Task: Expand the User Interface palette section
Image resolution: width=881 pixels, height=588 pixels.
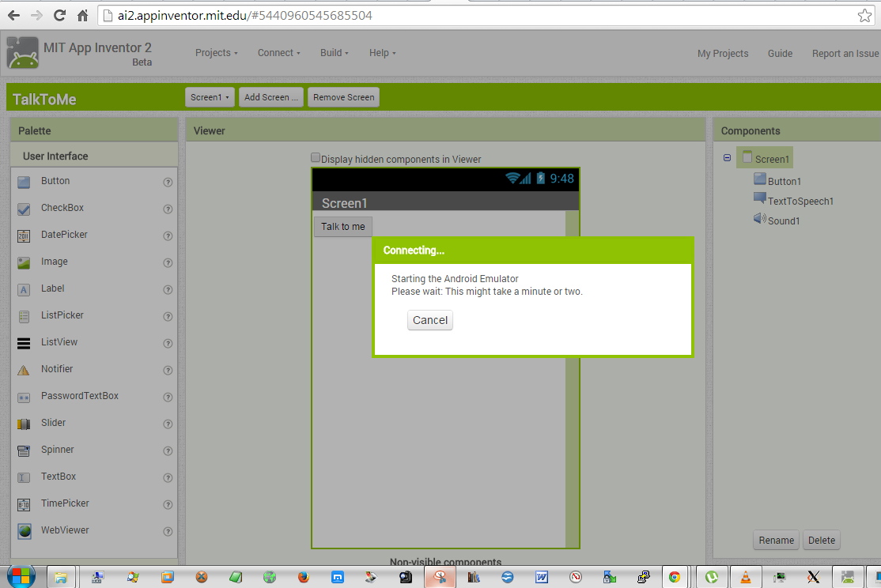Action: [94, 156]
